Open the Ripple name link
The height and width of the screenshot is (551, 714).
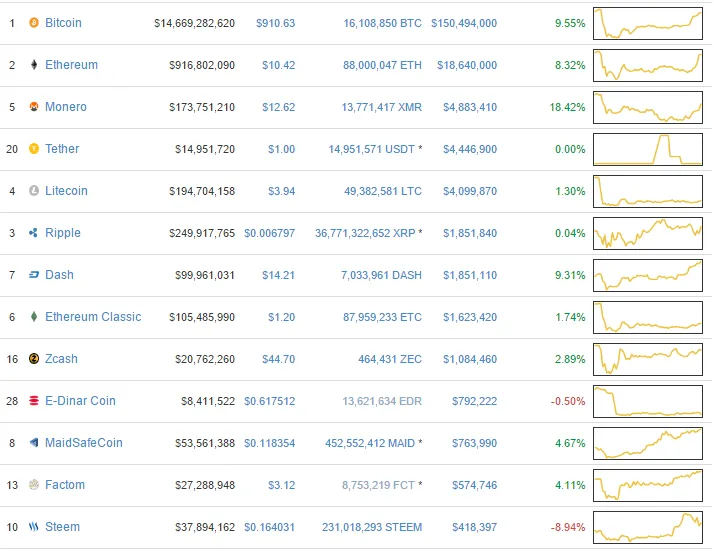click(63, 233)
